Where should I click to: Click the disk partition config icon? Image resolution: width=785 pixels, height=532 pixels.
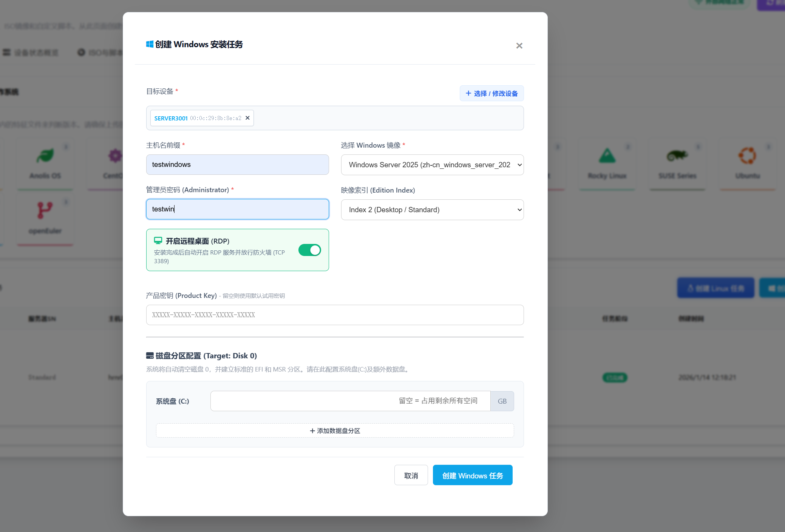point(150,356)
